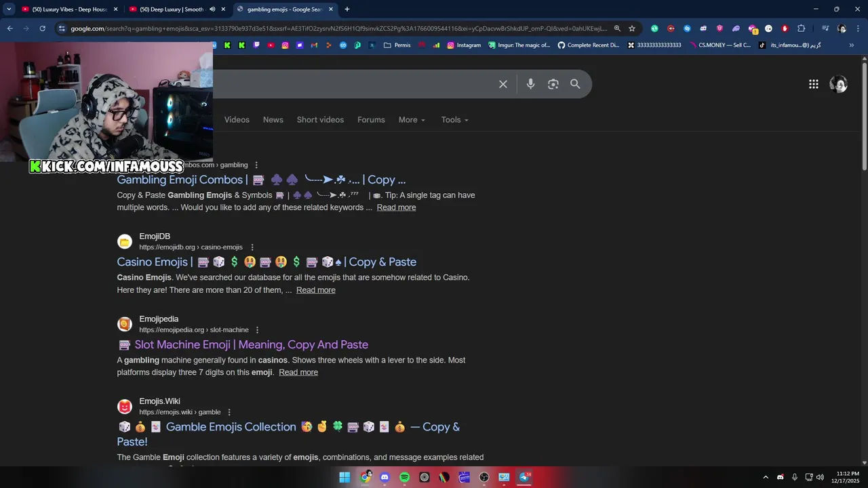Open the volume control in system tray
This screenshot has height=488, width=868.
pos(821,477)
